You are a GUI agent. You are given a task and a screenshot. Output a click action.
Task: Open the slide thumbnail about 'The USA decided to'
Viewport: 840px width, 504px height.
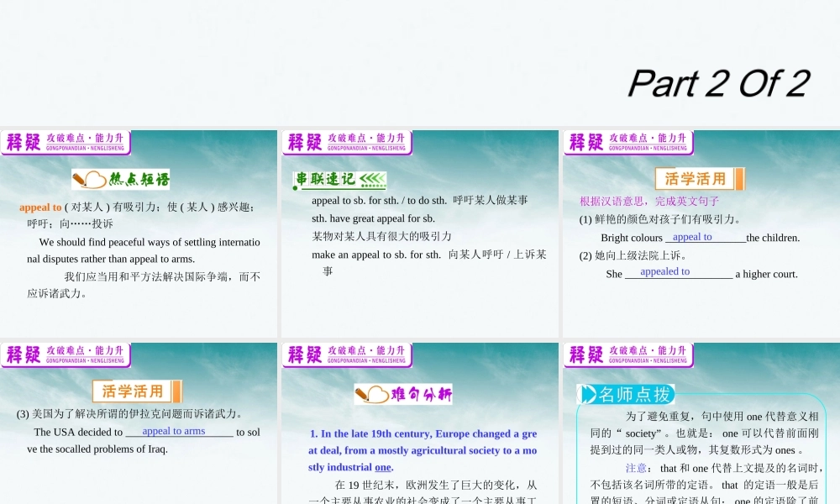click(139, 423)
